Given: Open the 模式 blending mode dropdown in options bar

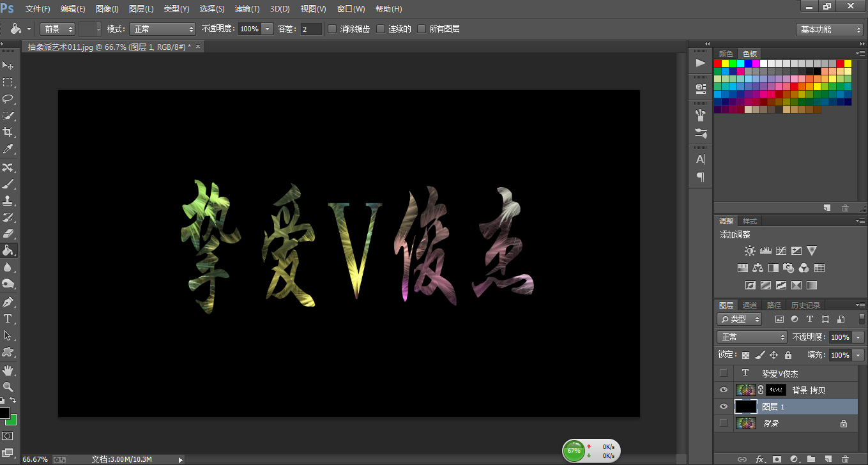Looking at the screenshot, I should click(162, 29).
